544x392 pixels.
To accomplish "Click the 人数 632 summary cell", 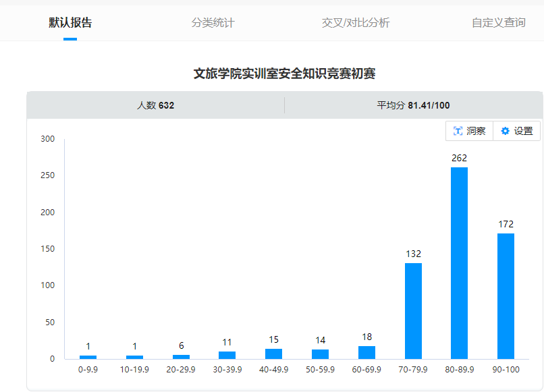I will 155,105.
